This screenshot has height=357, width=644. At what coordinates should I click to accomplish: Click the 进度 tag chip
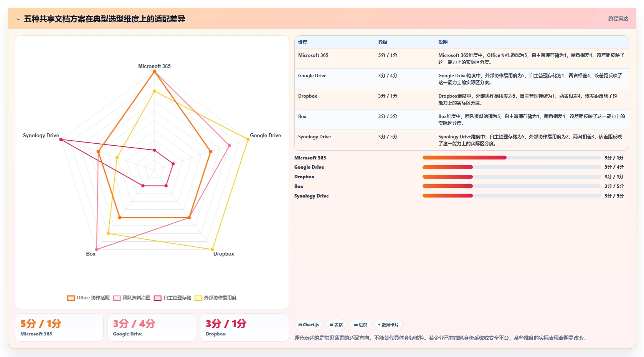pyautogui.click(x=360, y=325)
